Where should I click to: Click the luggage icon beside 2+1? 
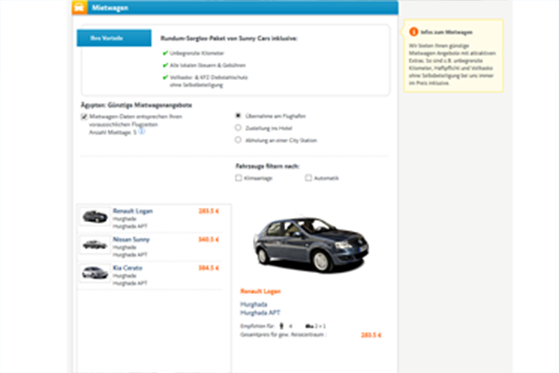click(309, 326)
